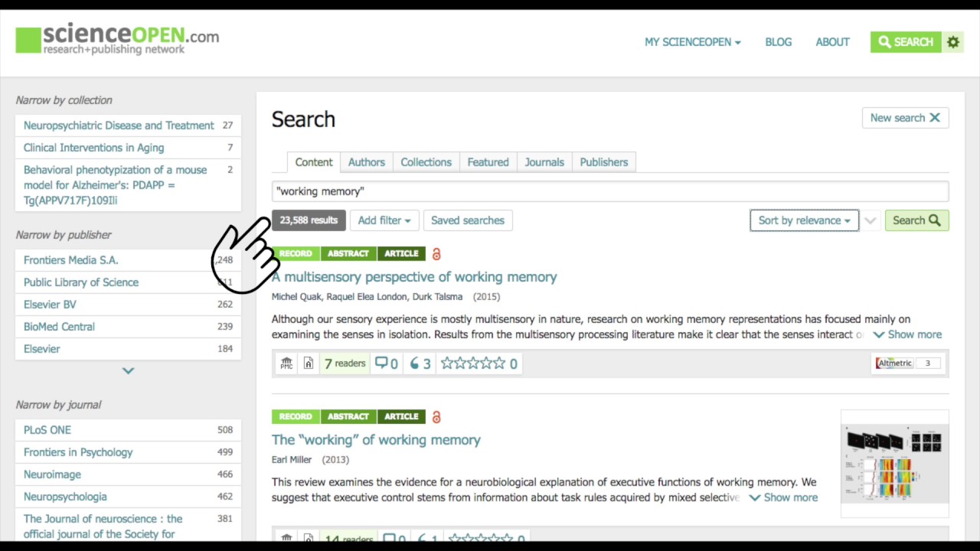Image resolution: width=980 pixels, height=551 pixels.
Task: Click the document icon on first result
Action: point(309,364)
